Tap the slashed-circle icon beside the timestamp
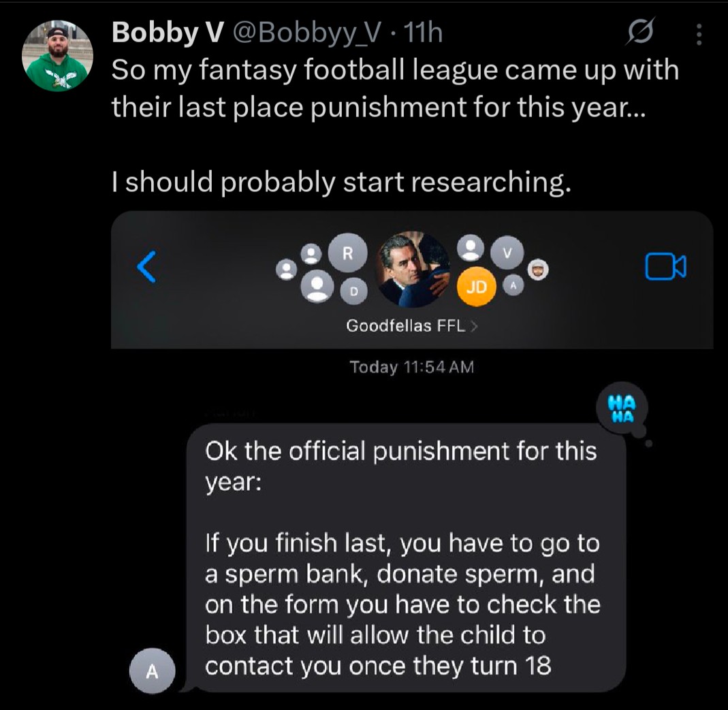The image size is (728, 710). pyautogui.click(x=642, y=32)
